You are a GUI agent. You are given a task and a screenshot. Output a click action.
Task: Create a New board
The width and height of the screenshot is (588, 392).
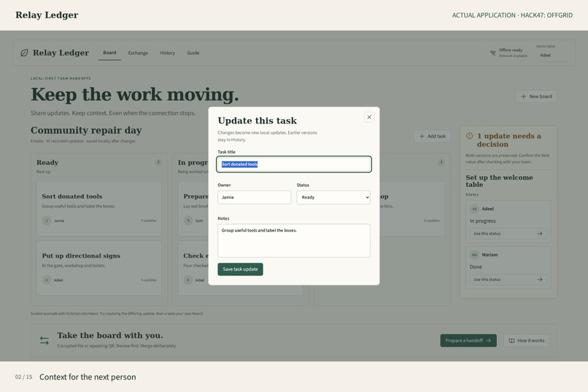click(536, 96)
